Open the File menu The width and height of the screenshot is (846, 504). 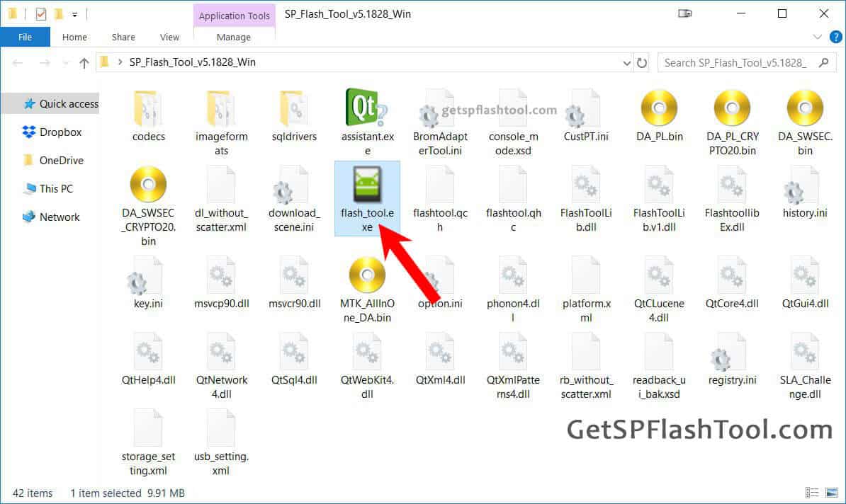click(x=26, y=38)
